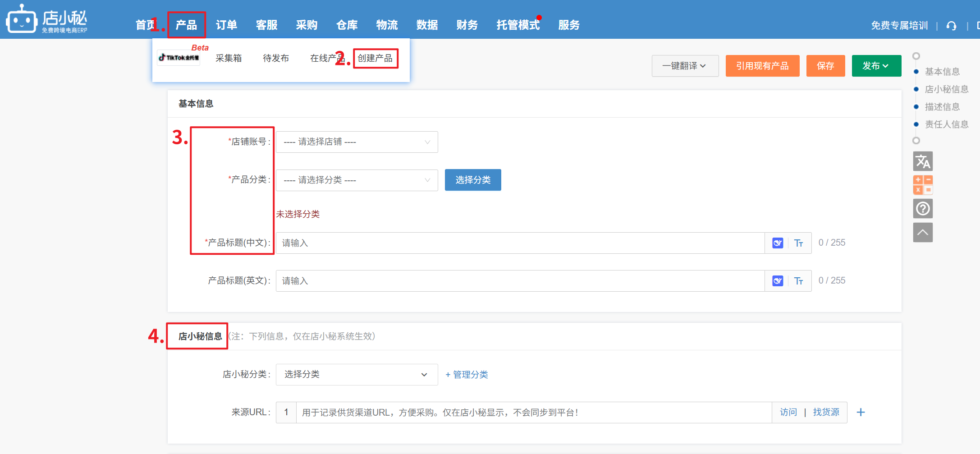Image resolution: width=980 pixels, height=454 pixels.
Task: Click the help question mark icon
Action: (x=922, y=209)
